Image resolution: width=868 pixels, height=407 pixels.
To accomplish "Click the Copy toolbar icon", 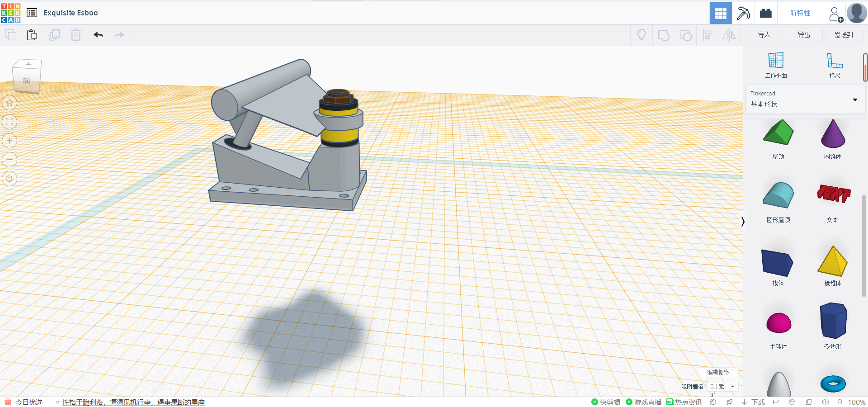I will [x=11, y=35].
